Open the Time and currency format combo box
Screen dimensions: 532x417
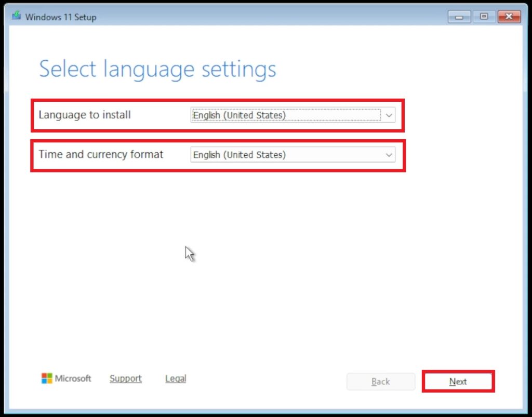[286, 155]
